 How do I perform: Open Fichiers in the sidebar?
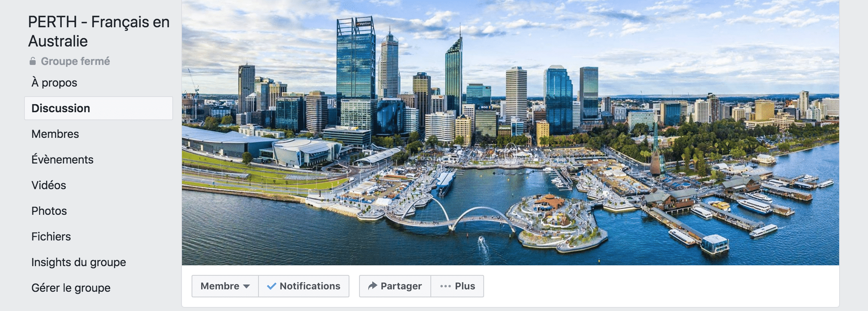click(51, 236)
